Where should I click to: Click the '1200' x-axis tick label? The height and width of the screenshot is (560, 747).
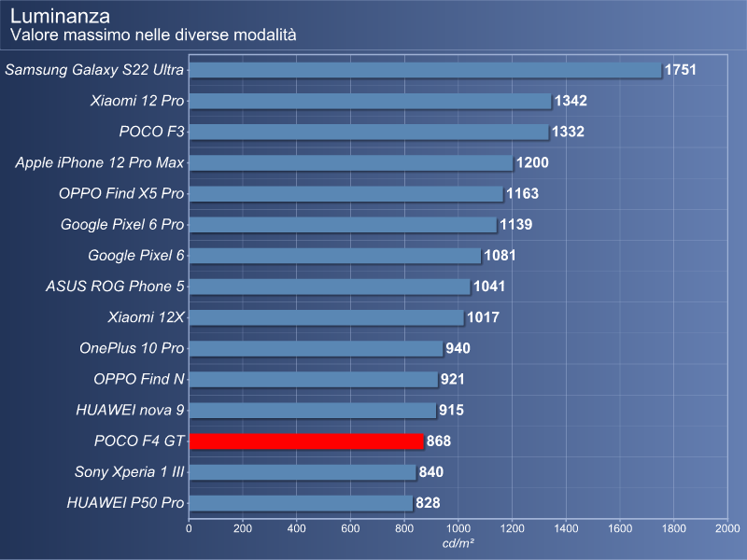(512, 528)
